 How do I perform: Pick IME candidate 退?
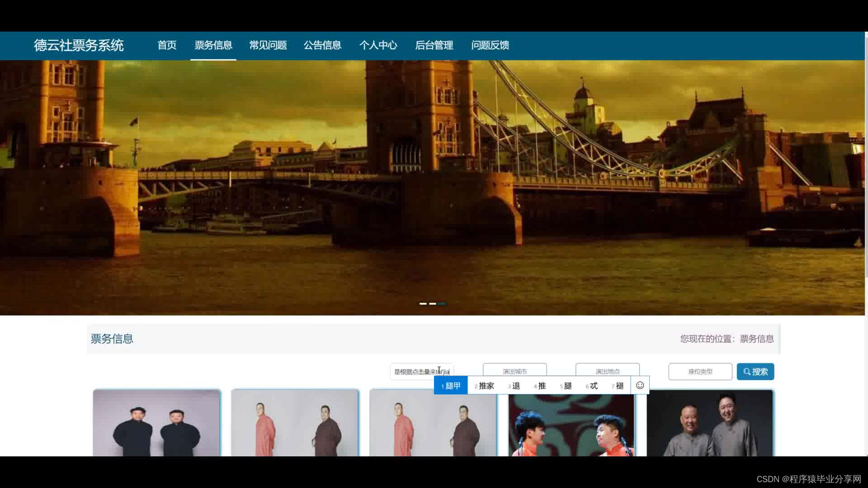pyautogui.click(x=514, y=385)
